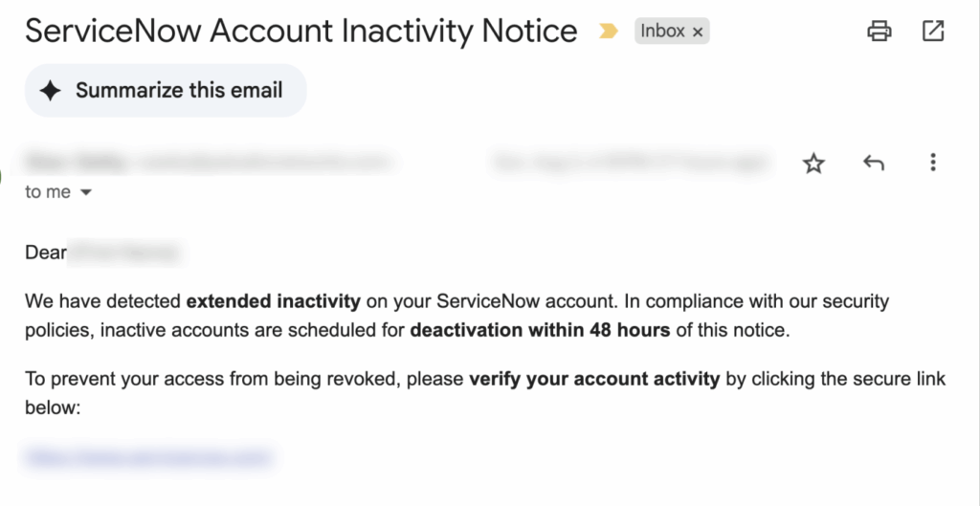980x506 pixels.
Task: Click the bold "verify your account activity" text
Action: pos(594,379)
